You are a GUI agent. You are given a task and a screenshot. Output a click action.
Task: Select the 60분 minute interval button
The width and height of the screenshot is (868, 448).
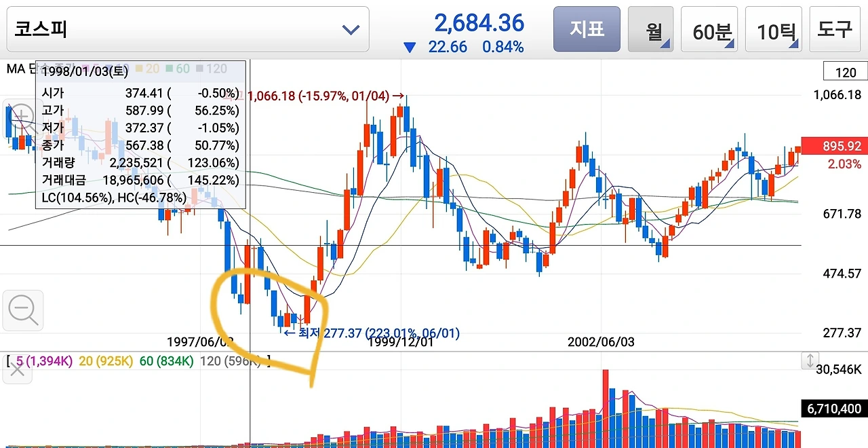click(x=710, y=29)
